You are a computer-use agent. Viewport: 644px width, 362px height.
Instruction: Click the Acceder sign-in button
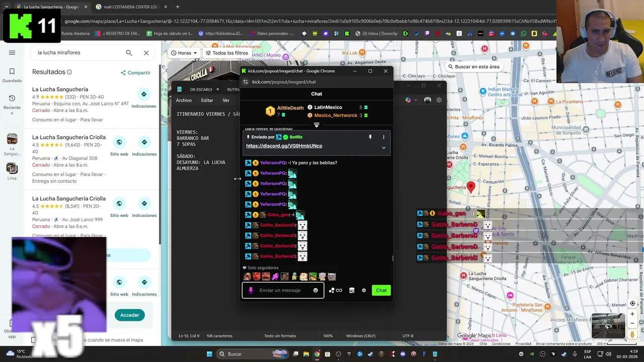129,315
